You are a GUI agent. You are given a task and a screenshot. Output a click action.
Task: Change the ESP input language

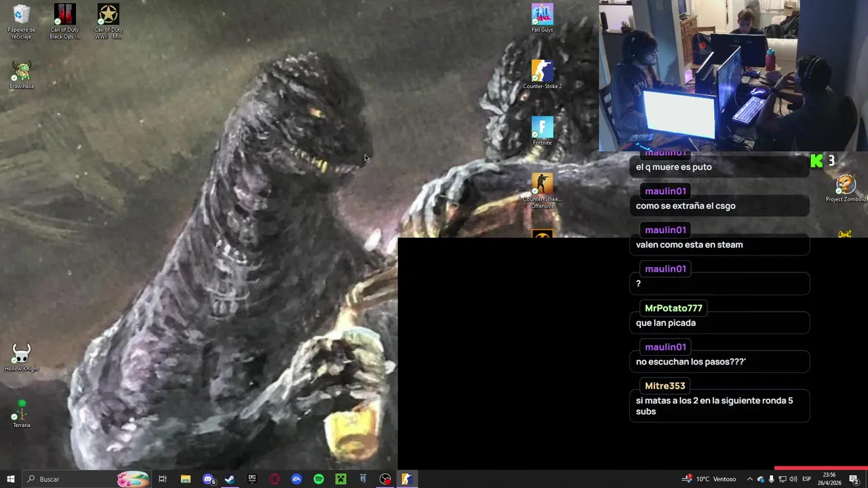point(806,479)
